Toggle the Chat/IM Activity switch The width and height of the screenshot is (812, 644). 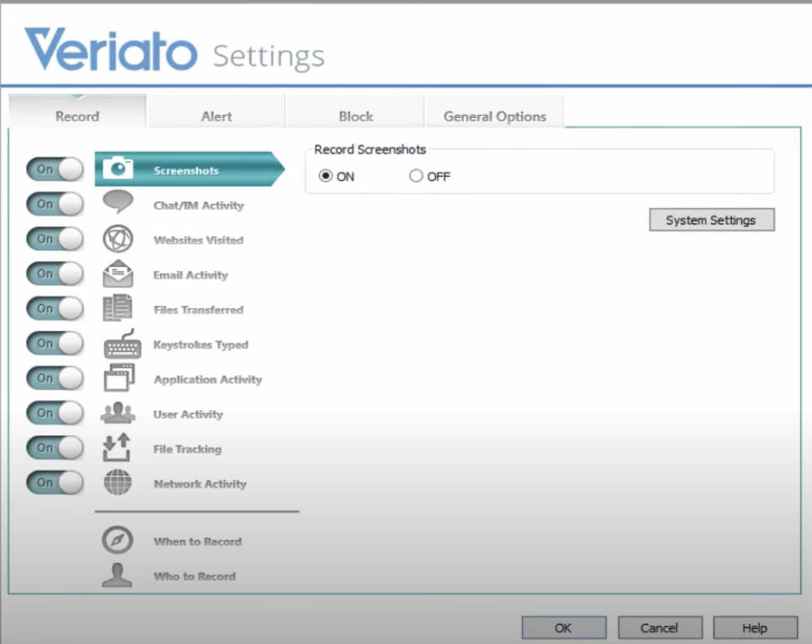[55, 204]
